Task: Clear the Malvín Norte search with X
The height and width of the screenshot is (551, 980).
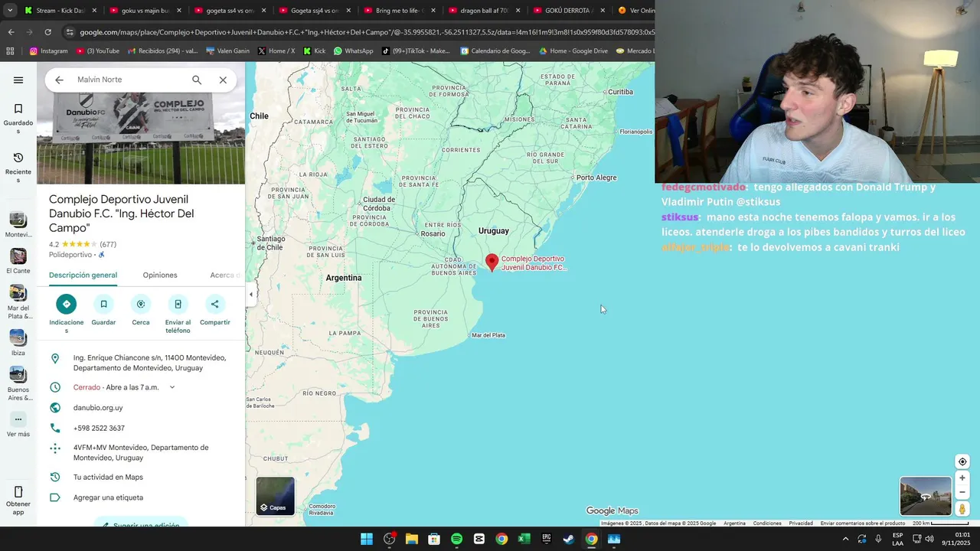Action: 223,80
